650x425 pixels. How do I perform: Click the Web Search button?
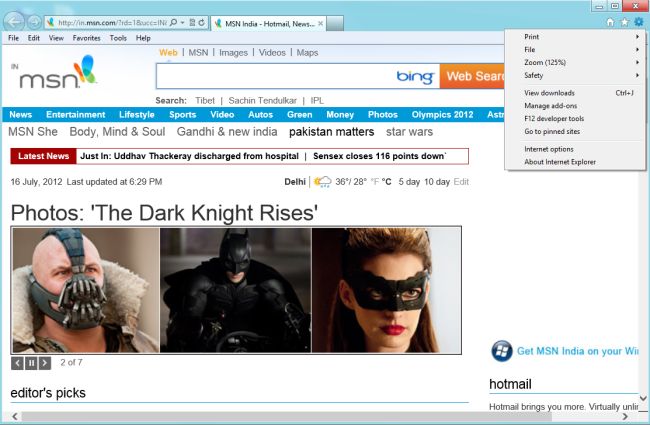(472, 76)
